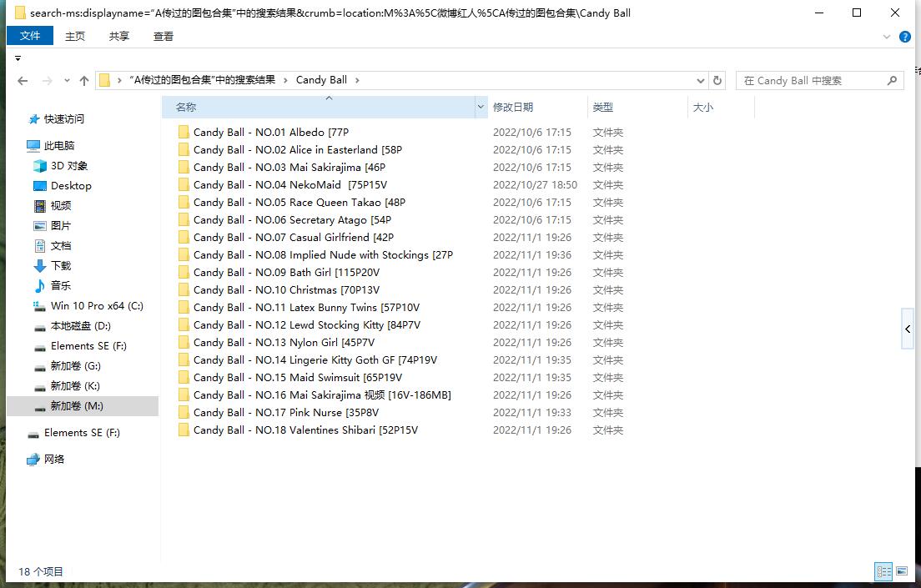Open 3D Objects folder in sidebar

61,166
